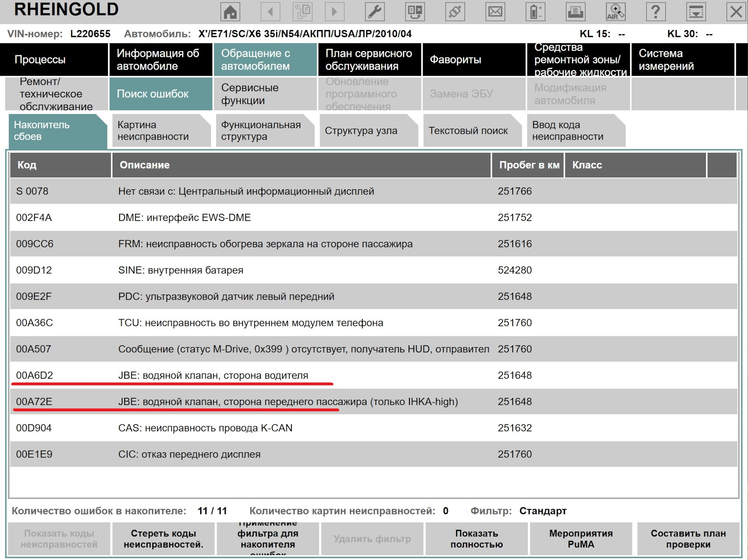Image resolution: width=748 pixels, height=560 pixels.
Task: Sort by Пробег в км column header
Action: tap(528, 165)
